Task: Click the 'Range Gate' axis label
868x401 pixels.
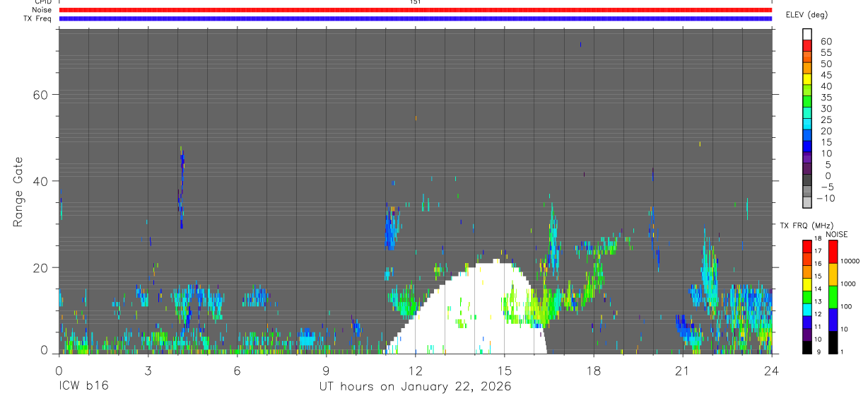Action: click(18, 191)
